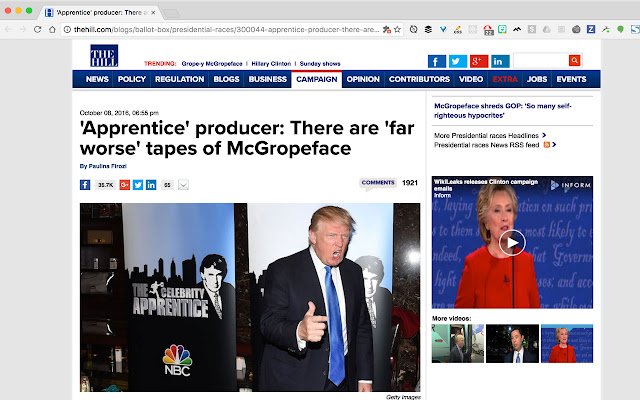Share article via Facebook icon under byline

pyautogui.click(x=85, y=185)
